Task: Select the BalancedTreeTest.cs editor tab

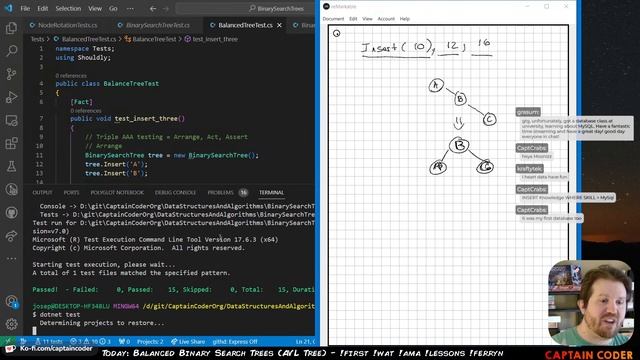Action: [x=245, y=25]
